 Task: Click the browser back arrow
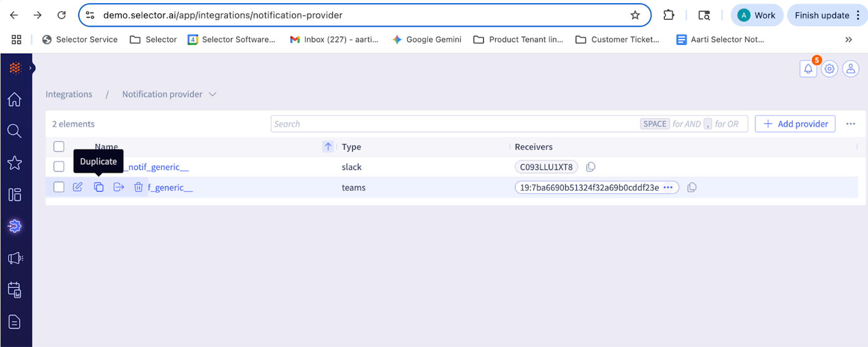(x=14, y=15)
